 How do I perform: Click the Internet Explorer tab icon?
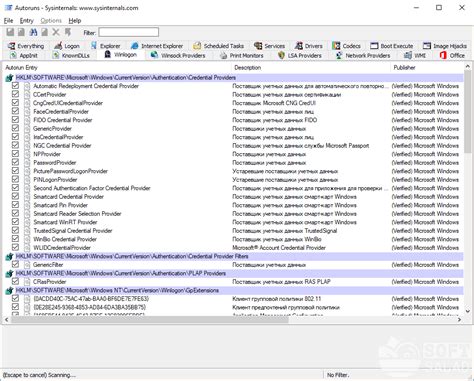135,46
